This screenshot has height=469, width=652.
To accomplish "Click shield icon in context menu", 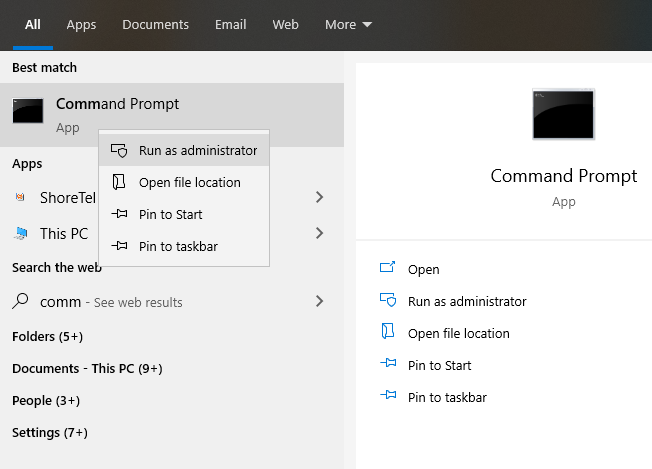I will tap(119, 150).
